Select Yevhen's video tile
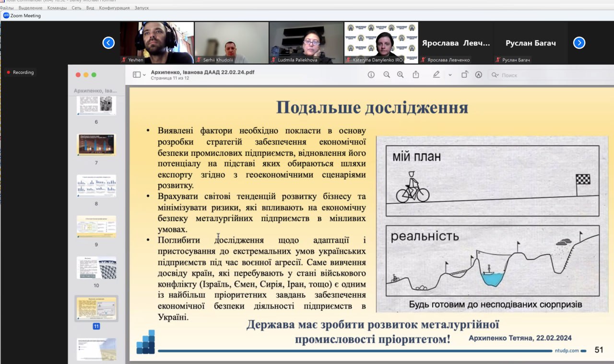 pos(157,43)
